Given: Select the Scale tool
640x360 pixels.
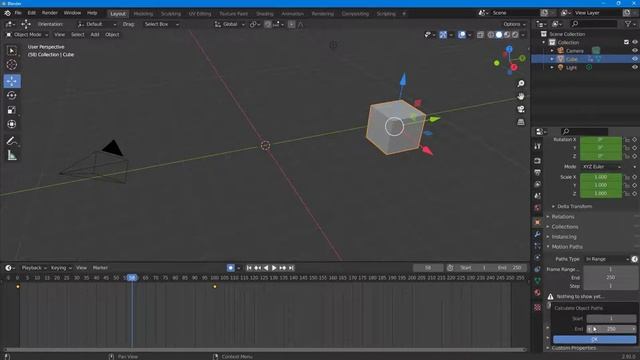Looking at the screenshot, I should tap(12, 110).
